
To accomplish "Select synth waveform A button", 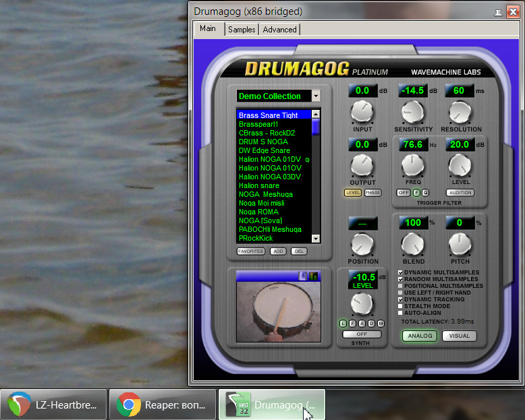I will tap(362, 324).
